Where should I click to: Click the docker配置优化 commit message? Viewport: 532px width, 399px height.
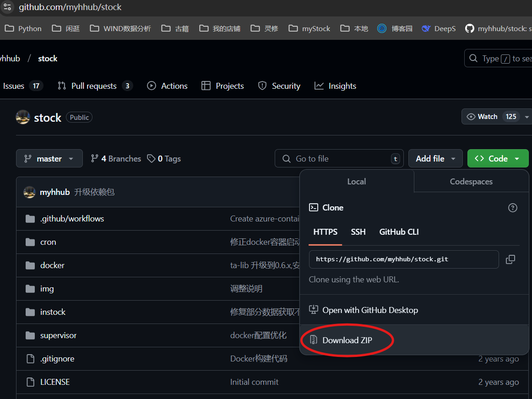point(258,335)
